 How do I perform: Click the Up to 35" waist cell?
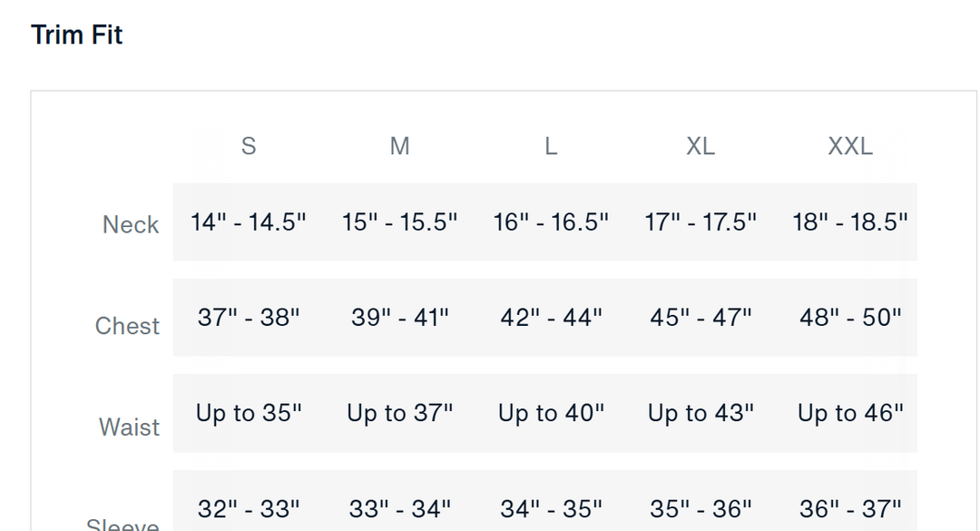click(249, 413)
